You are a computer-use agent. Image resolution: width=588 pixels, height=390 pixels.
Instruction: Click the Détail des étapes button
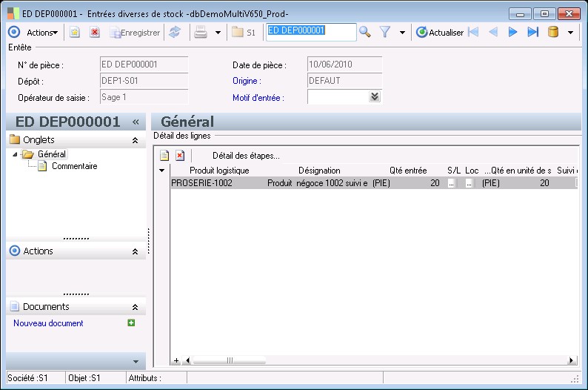246,156
